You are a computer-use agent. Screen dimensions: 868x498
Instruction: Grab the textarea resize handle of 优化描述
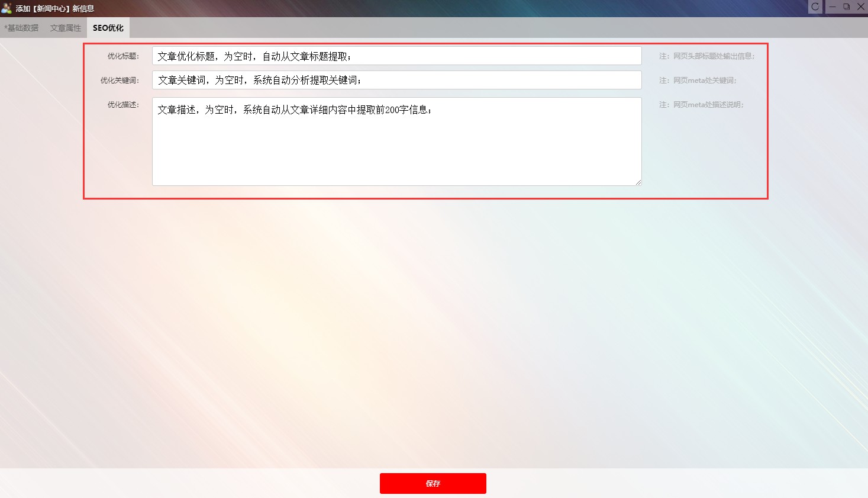(x=638, y=182)
